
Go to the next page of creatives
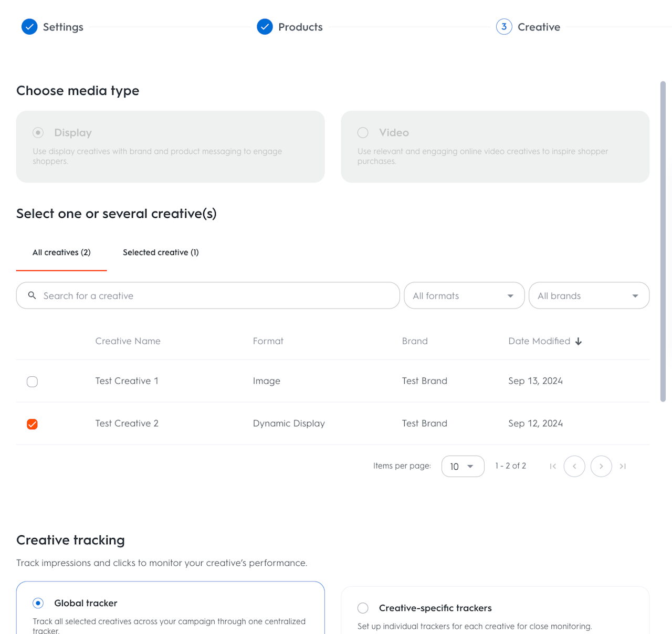click(x=601, y=466)
